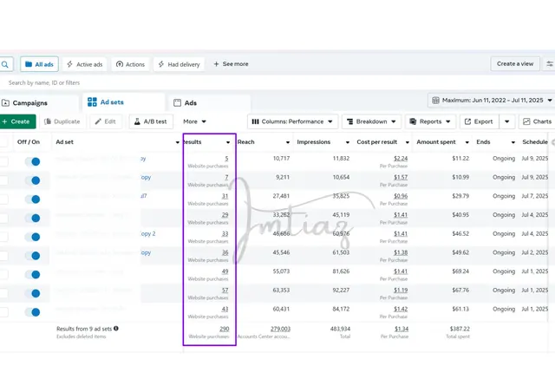Click the info icon by Results from 9 ad sets
The height and width of the screenshot is (392, 555).
coord(116,329)
